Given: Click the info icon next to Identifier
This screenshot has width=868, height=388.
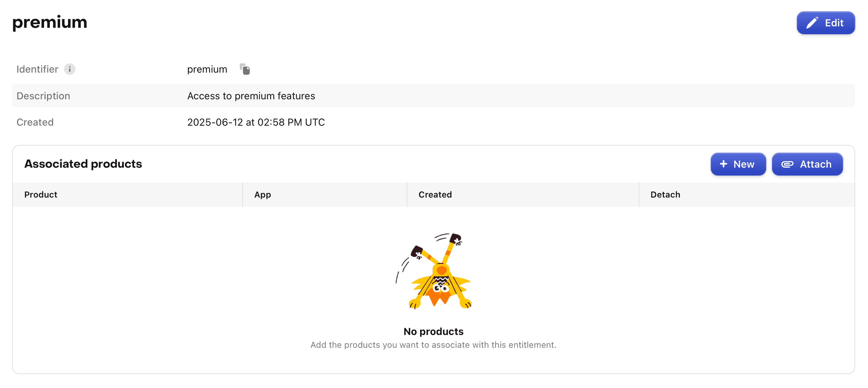Looking at the screenshot, I should coord(70,69).
